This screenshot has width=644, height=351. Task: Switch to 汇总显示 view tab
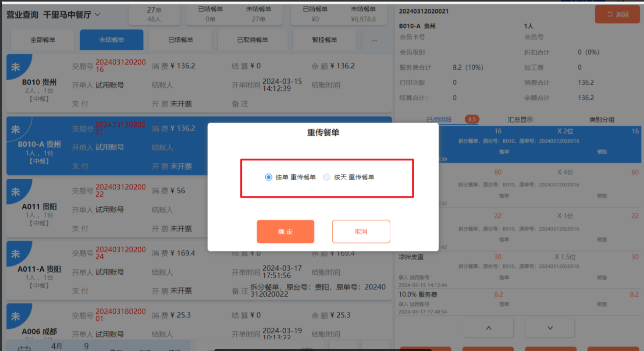click(x=520, y=120)
